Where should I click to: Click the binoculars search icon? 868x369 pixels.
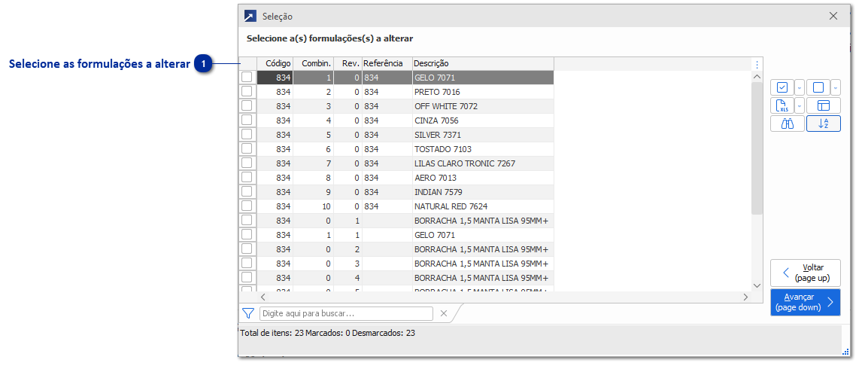coord(788,124)
